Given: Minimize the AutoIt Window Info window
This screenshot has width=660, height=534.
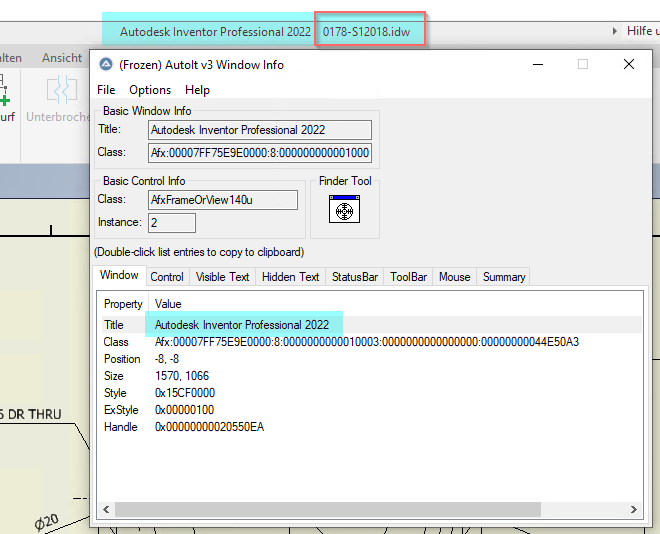Looking at the screenshot, I should point(538,64).
